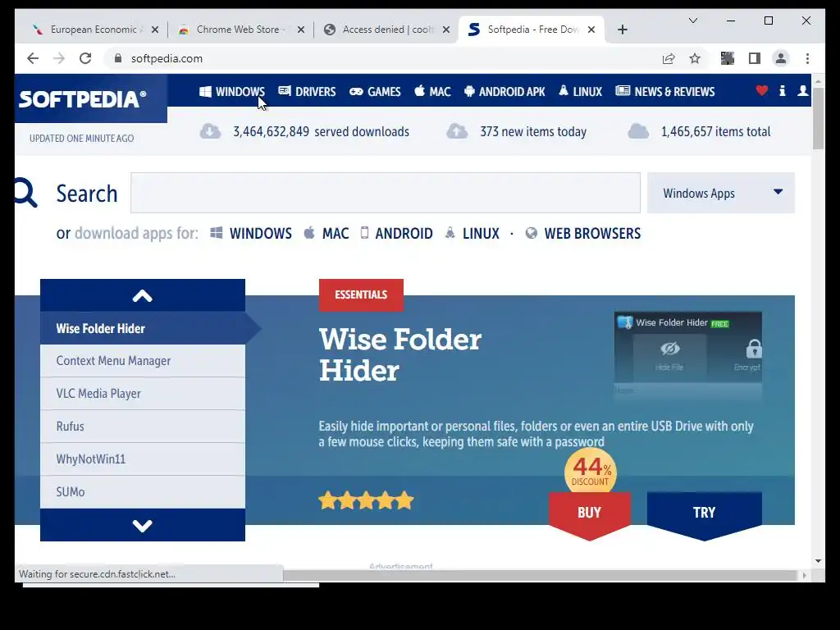Click the served downloads cloud icon

point(210,131)
